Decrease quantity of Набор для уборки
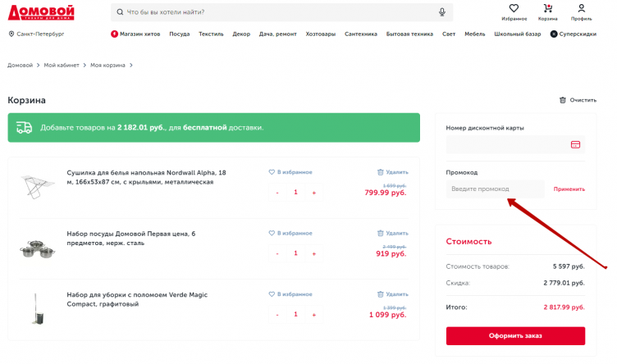Screen dimensions: 617x364 [x=277, y=315]
